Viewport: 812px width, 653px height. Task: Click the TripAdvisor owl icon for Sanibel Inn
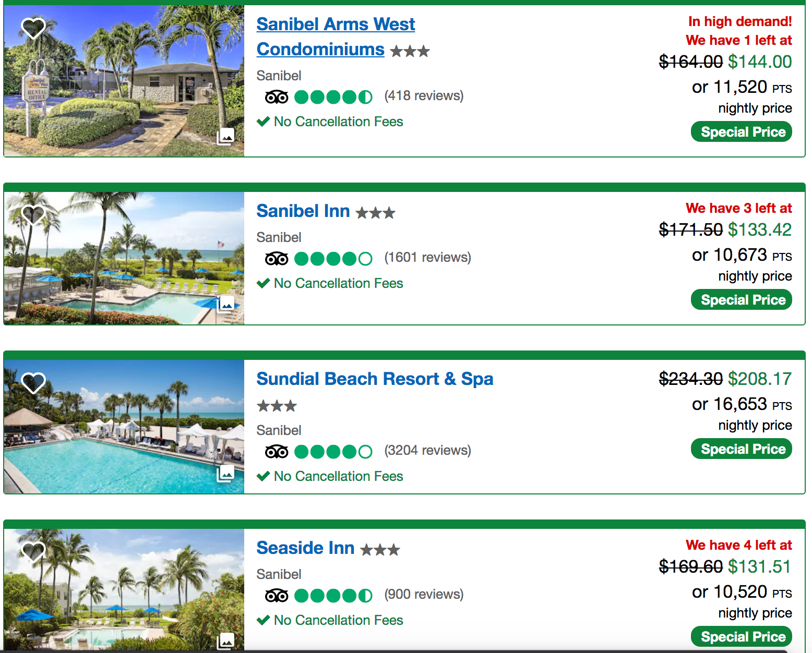(277, 258)
